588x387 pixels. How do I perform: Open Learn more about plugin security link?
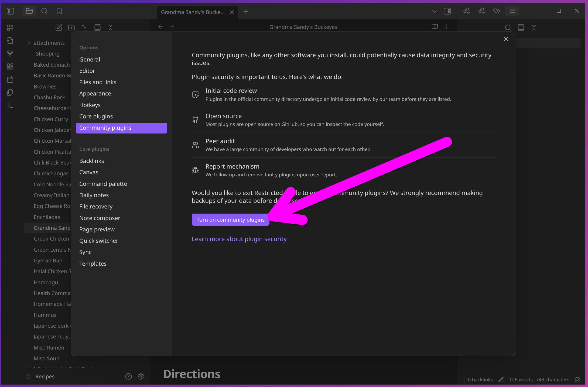pyautogui.click(x=239, y=239)
